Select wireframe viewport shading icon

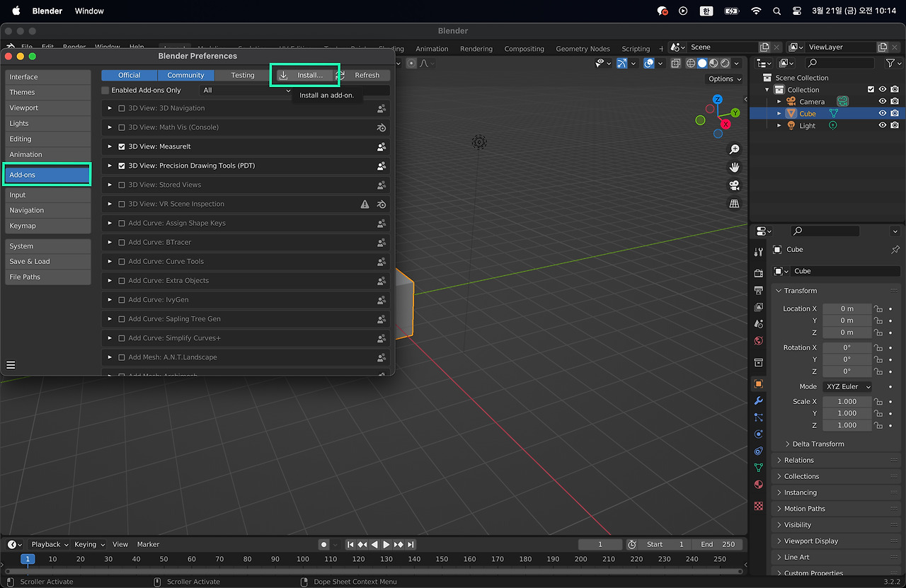pos(691,63)
